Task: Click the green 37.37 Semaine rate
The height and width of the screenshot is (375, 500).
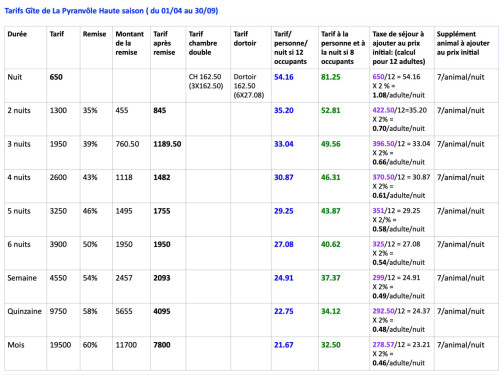Action: (x=330, y=278)
